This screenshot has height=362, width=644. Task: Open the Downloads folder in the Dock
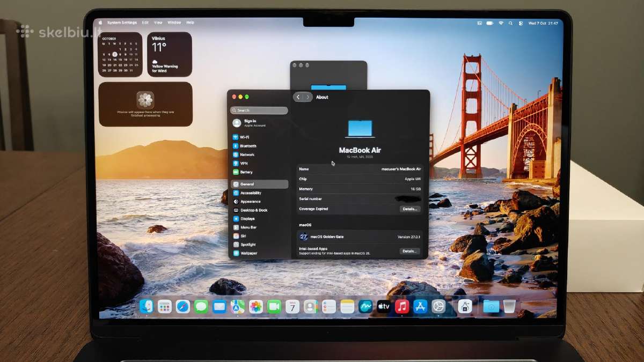coord(491,307)
